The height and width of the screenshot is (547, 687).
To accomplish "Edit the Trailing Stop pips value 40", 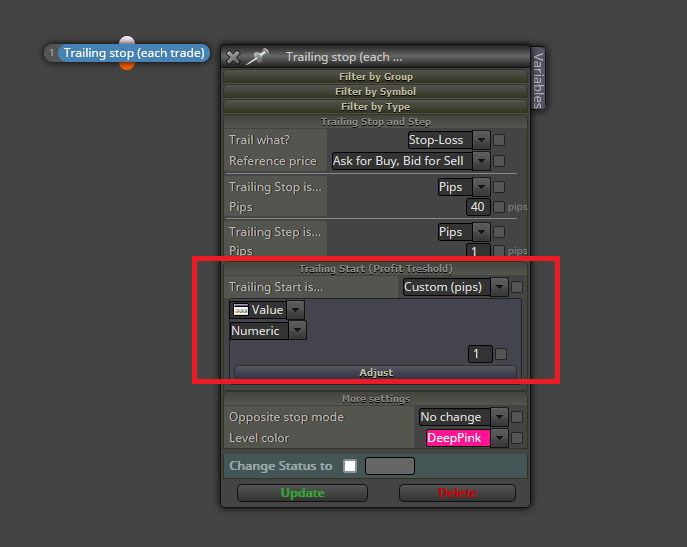I will click(478, 207).
